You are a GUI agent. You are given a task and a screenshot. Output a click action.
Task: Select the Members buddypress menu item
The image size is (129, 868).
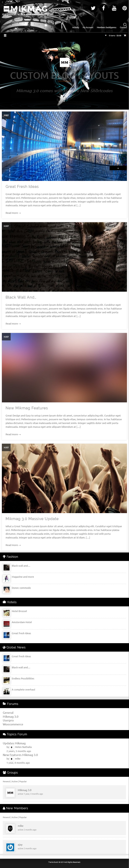[107, 27]
